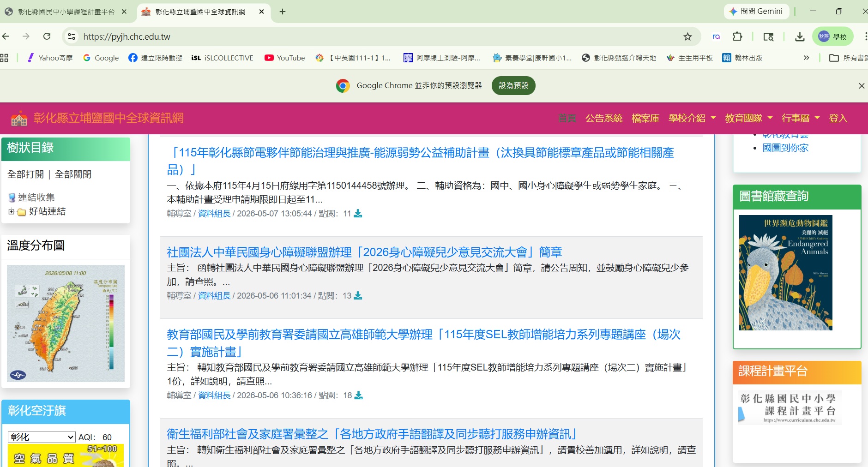Expand the 學校介紹 dropdown menu

tap(692, 118)
